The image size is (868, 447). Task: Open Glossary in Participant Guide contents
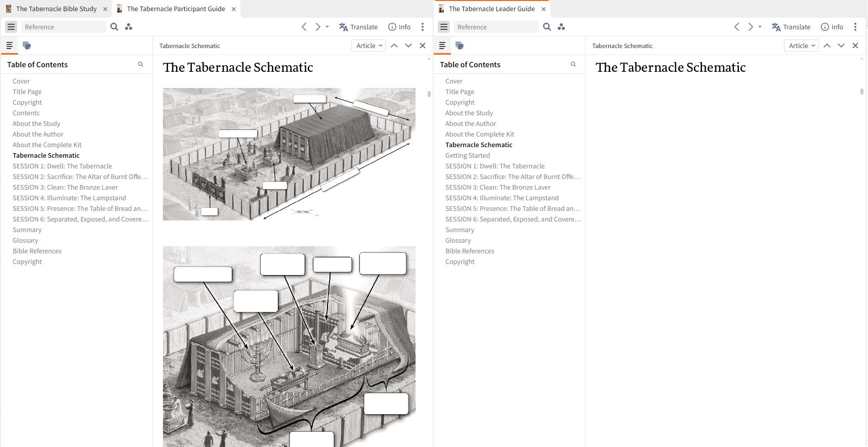coord(25,240)
